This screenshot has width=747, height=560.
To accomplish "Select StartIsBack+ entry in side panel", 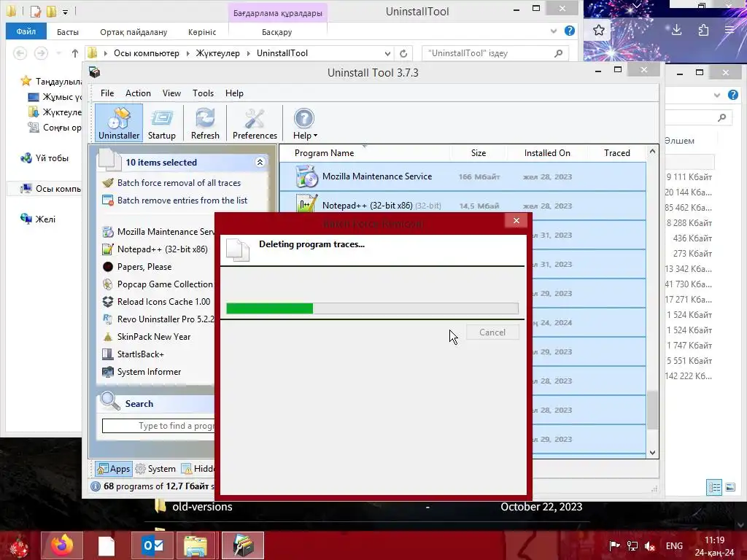I will point(133,354).
